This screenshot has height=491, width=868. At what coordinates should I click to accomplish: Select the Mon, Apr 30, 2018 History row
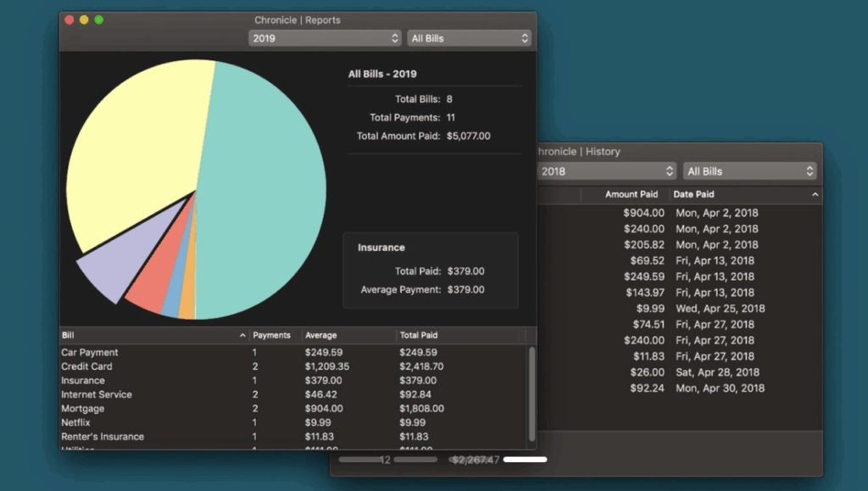[x=680, y=388]
